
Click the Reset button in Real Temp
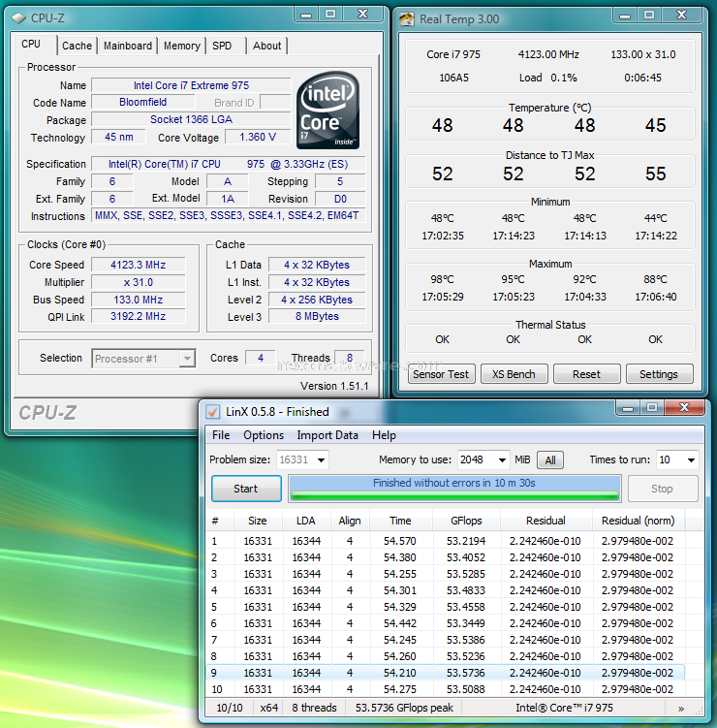click(586, 374)
